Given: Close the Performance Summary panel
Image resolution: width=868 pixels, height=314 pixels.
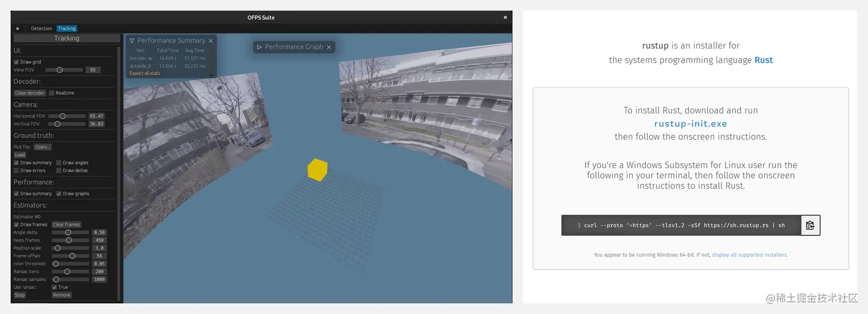Looking at the screenshot, I should [x=211, y=41].
